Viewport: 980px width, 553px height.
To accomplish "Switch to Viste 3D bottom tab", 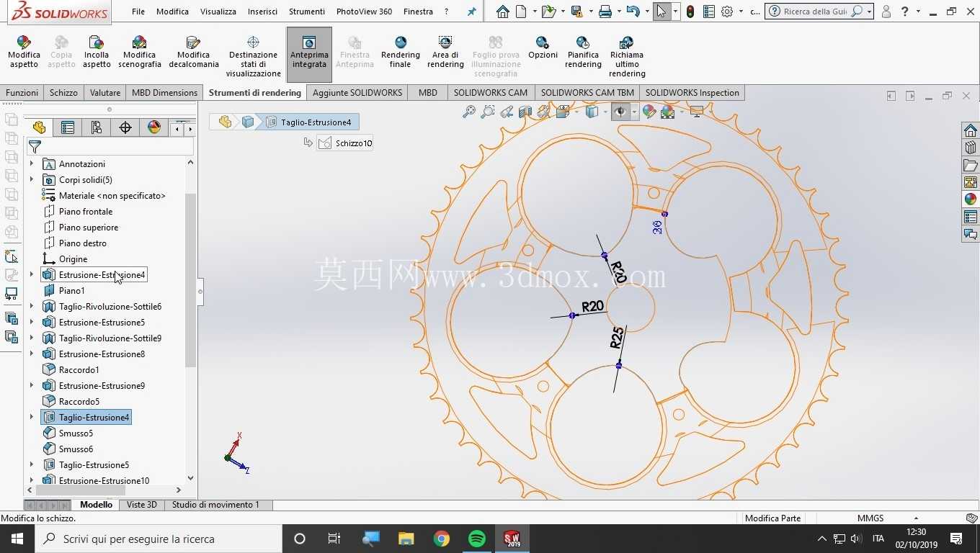I will (x=141, y=505).
